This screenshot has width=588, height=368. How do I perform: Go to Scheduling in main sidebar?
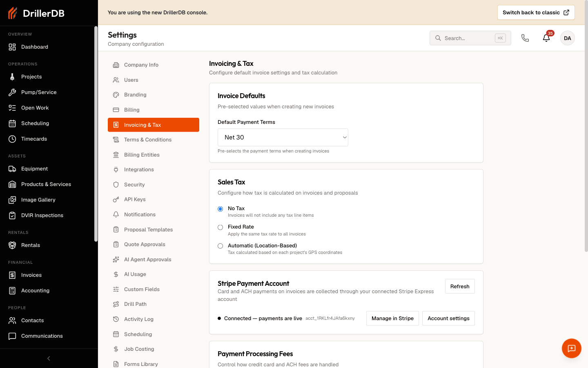(x=47, y=123)
